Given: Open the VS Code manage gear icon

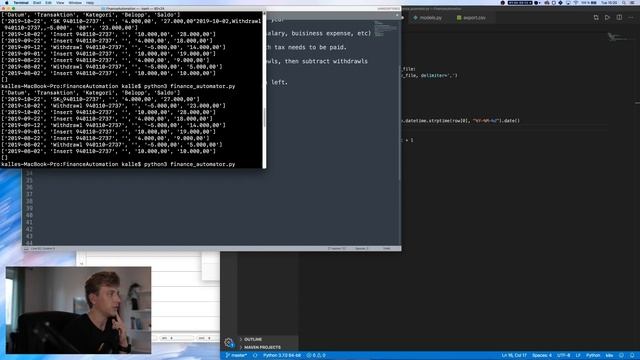Looking at the screenshot, I should click(x=229, y=342).
